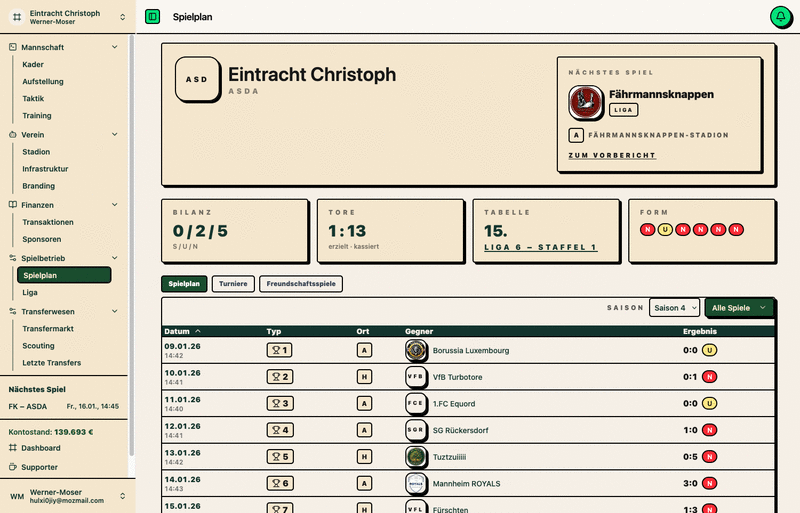Click the last red N circle in Form
Image resolution: width=800 pixels, height=513 pixels.
[736, 230]
